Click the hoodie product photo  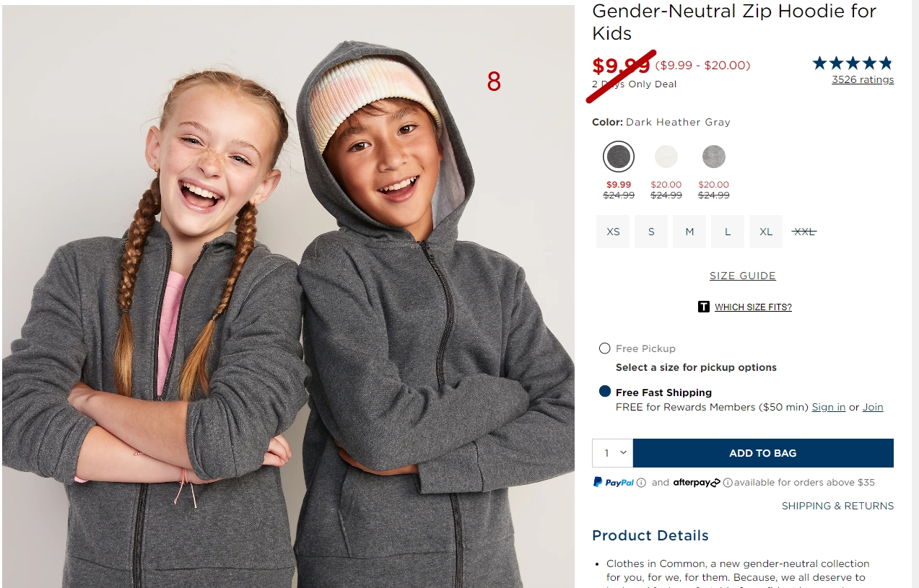(x=288, y=297)
